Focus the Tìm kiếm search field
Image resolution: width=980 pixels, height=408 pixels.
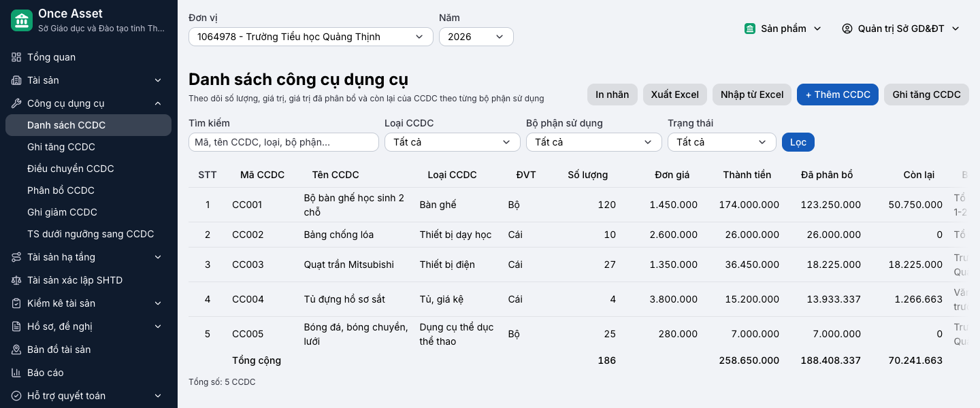click(x=284, y=142)
